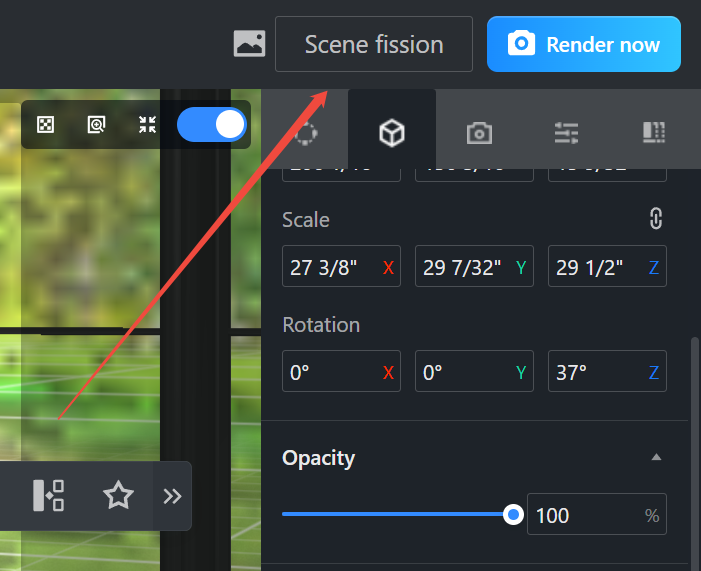Open the camera settings tab
Viewport: 701px width, 571px height.
pos(479,133)
